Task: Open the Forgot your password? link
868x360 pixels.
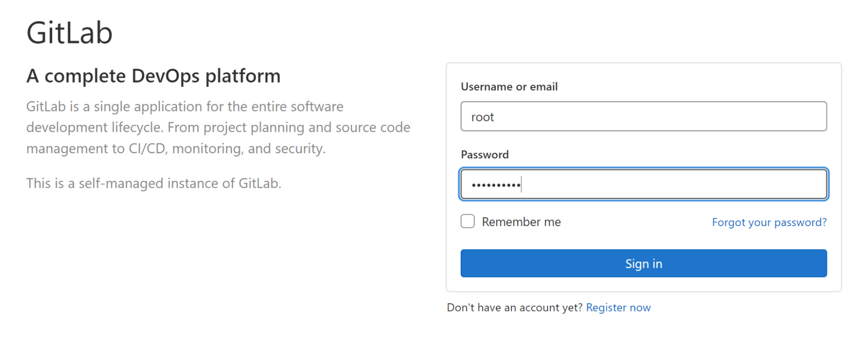Action: pos(769,223)
